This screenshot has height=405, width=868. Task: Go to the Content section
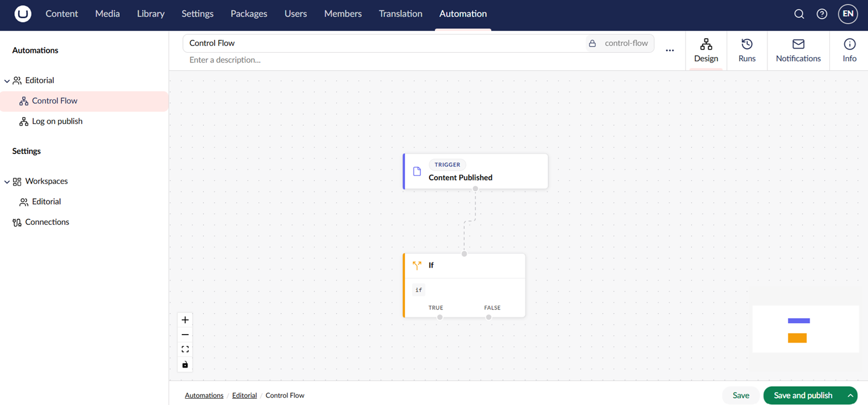[62, 14]
